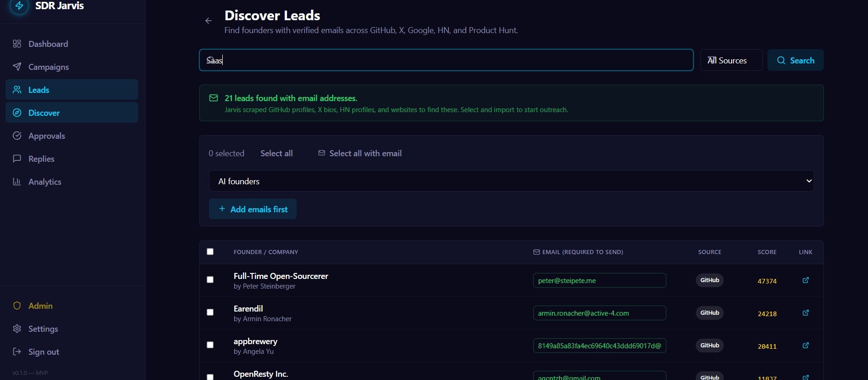This screenshot has height=380, width=868.
Task: Check the Full-Time Open-Sourcerer row checkbox
Action: (x=210, y=280)
